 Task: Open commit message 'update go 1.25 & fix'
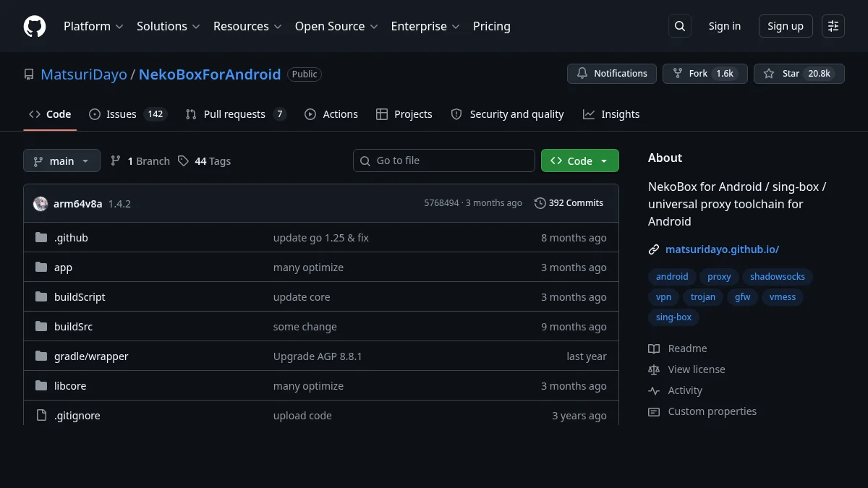click(x=321, y=238)
